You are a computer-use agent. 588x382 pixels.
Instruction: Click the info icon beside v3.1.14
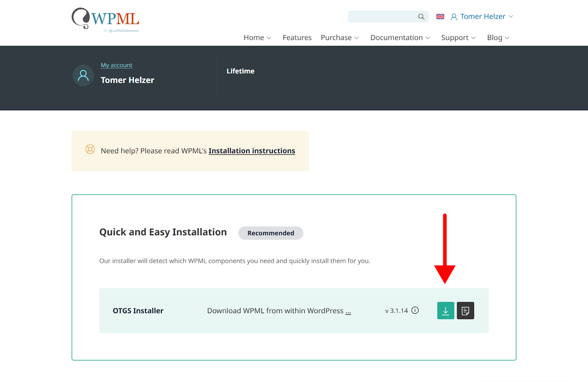(415, 310)
